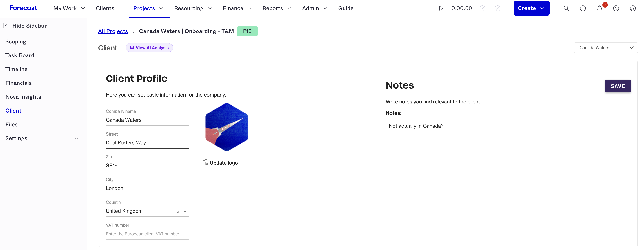This screenshot has width=644, height=250.
Task: Click the VAT number field
Action: (x=147, y=234)
